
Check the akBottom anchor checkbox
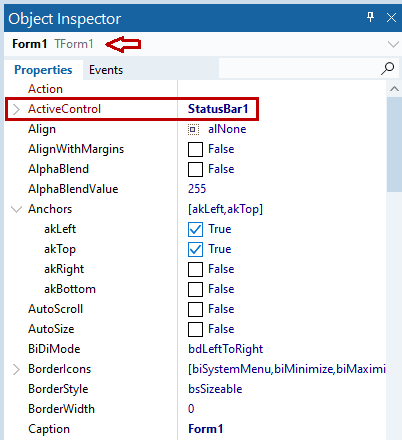click(x=195, y=289)
